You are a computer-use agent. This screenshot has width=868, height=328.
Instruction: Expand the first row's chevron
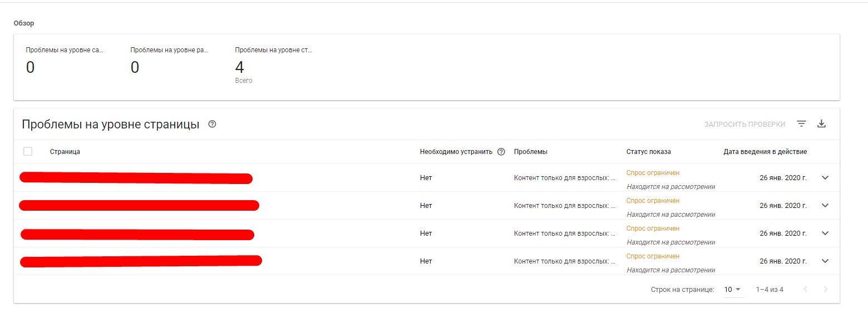pos(825,177)
